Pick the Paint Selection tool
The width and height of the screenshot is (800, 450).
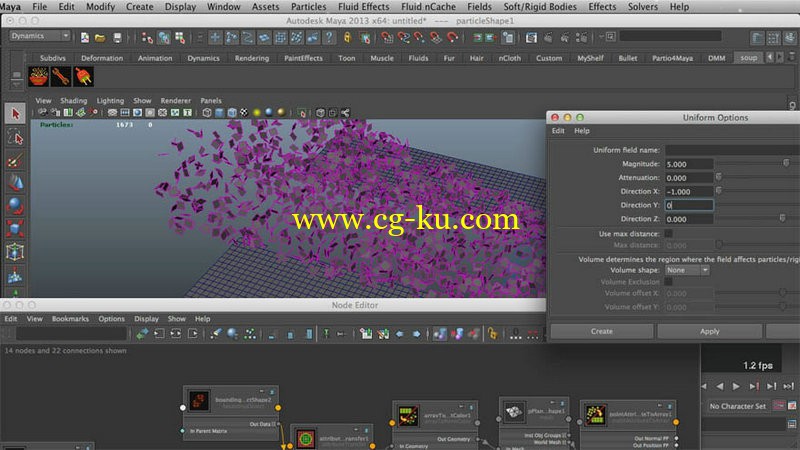[15, 161]
